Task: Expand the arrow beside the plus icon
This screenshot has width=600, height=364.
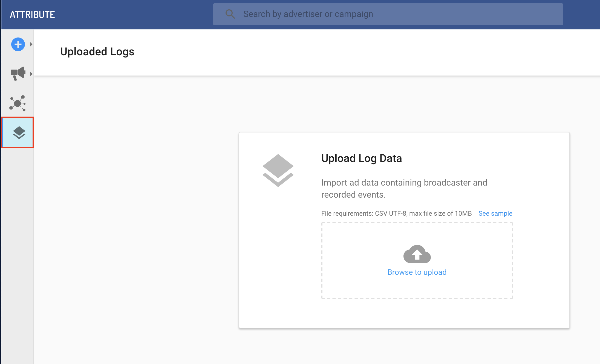Action: [x=31, y=44]
